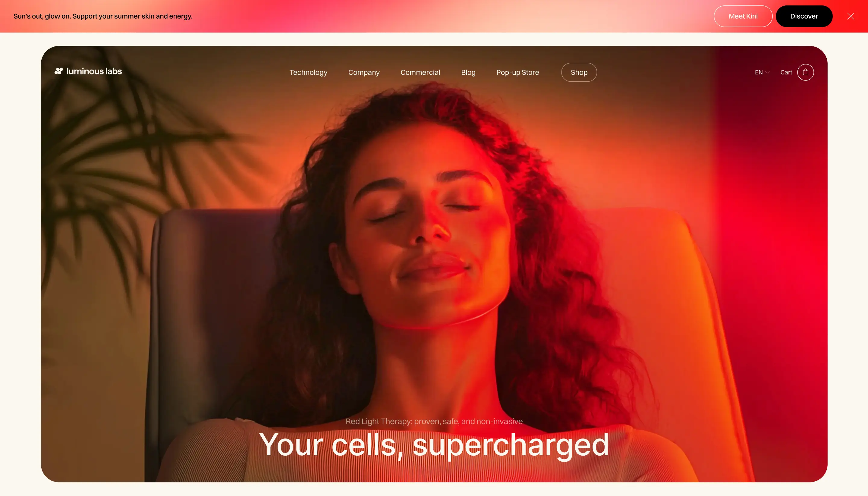The height and width of the screenshot is (496, 868).
Task: Select the EN language label
Action: (759, 72)
